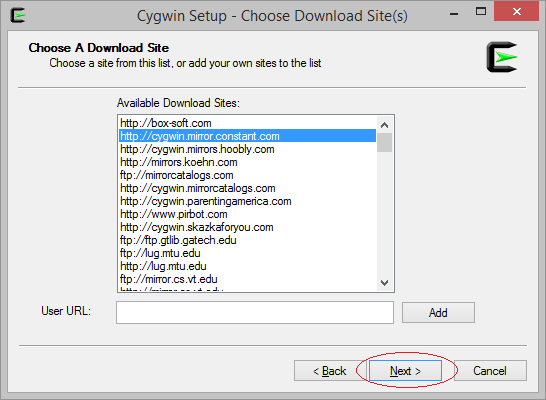This screenshot has width=546, height=400.
Task: Click the Add button
Action: tap(438, 313)
